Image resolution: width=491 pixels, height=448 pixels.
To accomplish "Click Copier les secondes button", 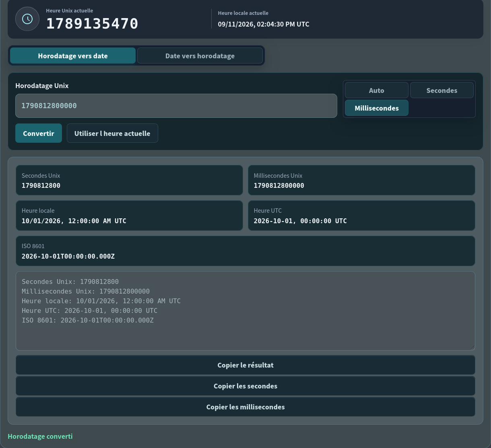I will pyautogui.click(x=245, y=386).
